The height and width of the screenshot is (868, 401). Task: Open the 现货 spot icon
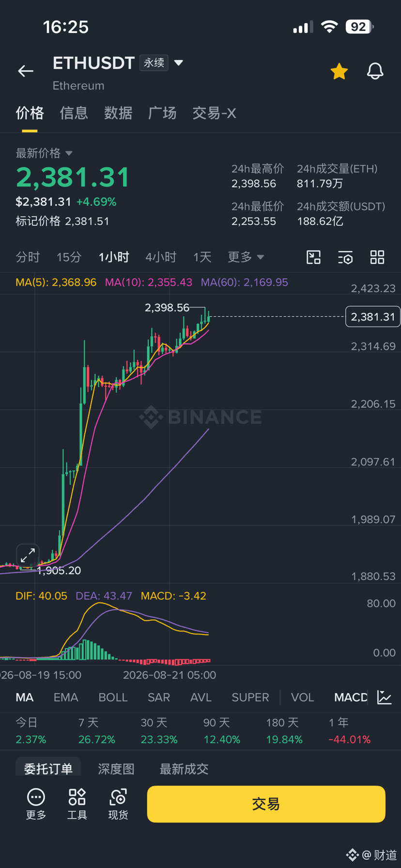pyautogui.click(x=118, y=805)
